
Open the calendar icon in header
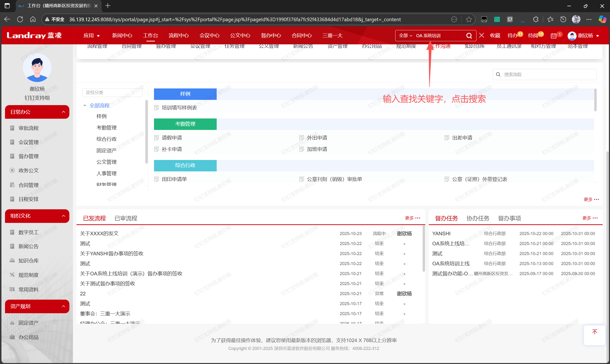click(x=553, y=36)
